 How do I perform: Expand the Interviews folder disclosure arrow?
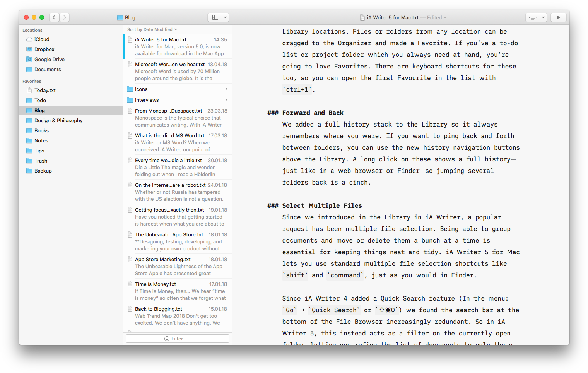coord(226,100)
